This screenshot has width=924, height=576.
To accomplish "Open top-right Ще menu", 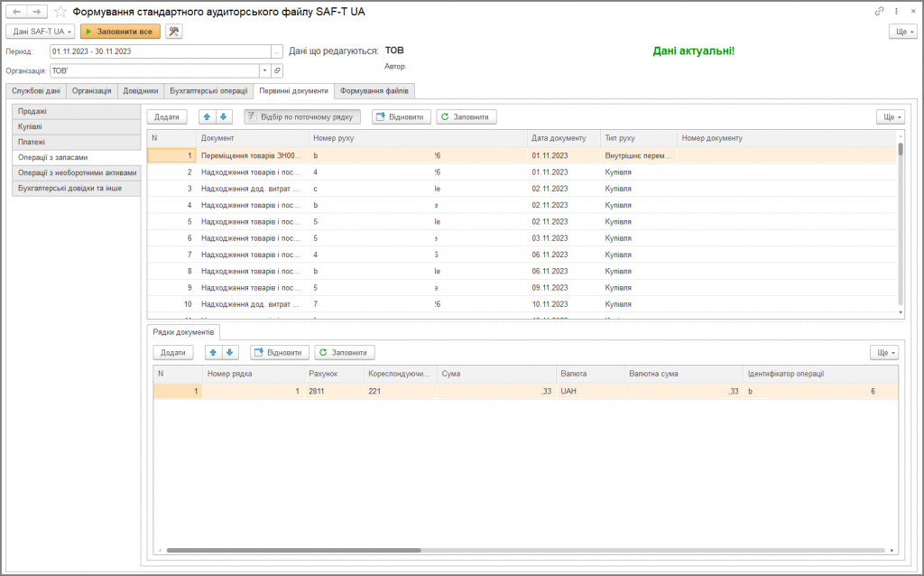I will [x=903, y=32].
